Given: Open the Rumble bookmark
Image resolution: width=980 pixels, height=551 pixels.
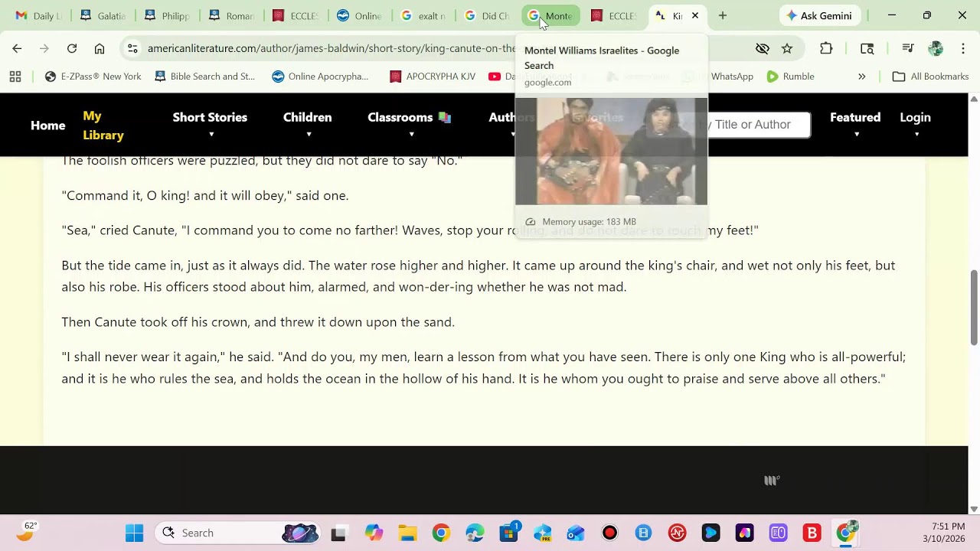Looking at the screenshot, I should click(790, 77).
